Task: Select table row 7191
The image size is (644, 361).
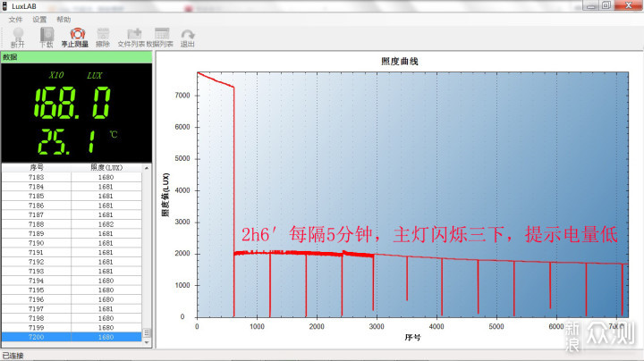Action: pyautogui.click(x=72, y=253)
